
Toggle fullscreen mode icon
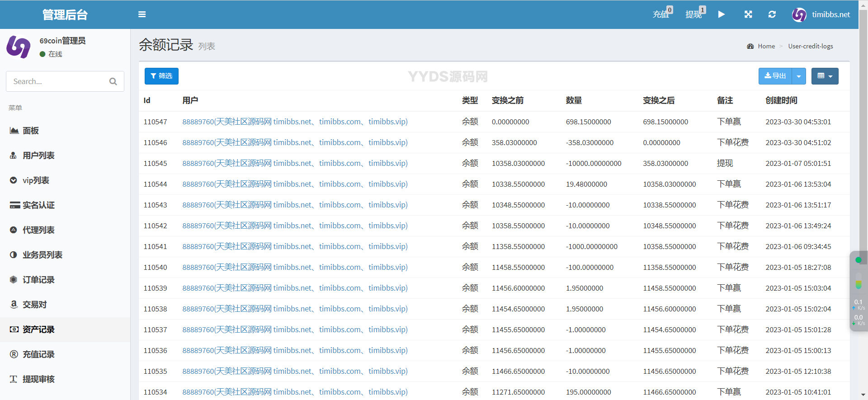(x=748, y=14)
